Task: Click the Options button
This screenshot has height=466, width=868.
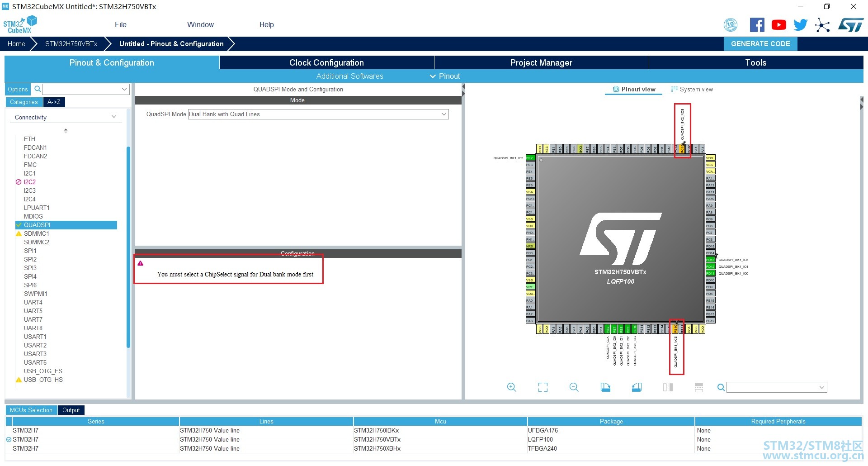Action: point(18,89)
